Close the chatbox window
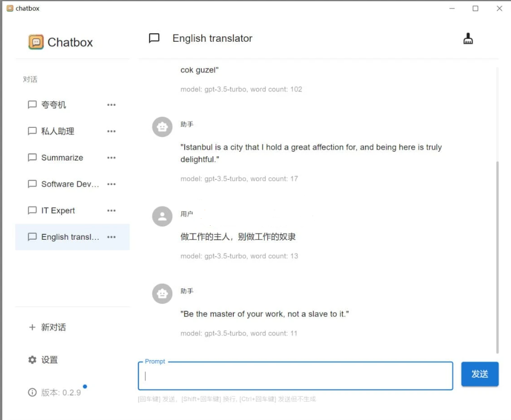 pyautogui.click(x=499, y=9)
